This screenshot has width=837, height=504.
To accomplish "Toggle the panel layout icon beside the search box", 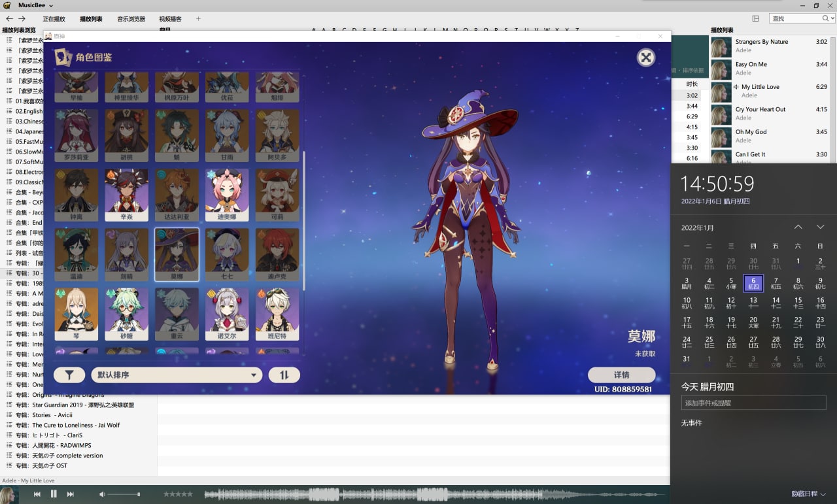I will pyautogui.click(x=755, y=19).
